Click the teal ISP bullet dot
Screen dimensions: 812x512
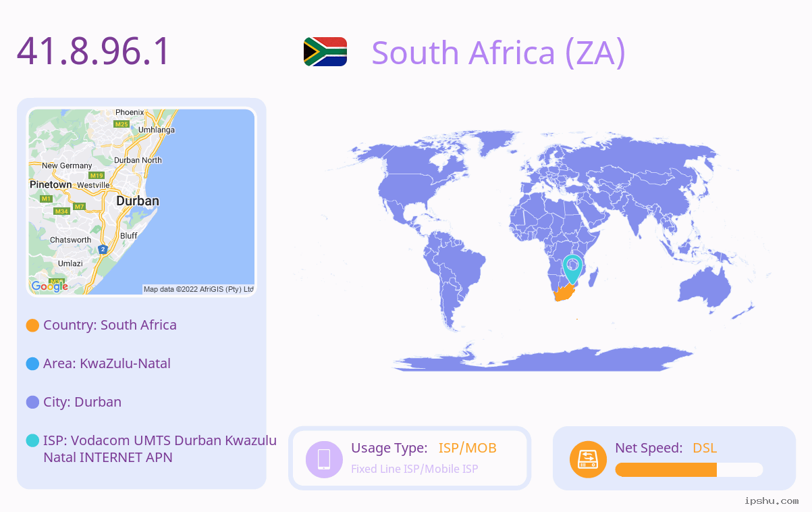click(32, 440)
